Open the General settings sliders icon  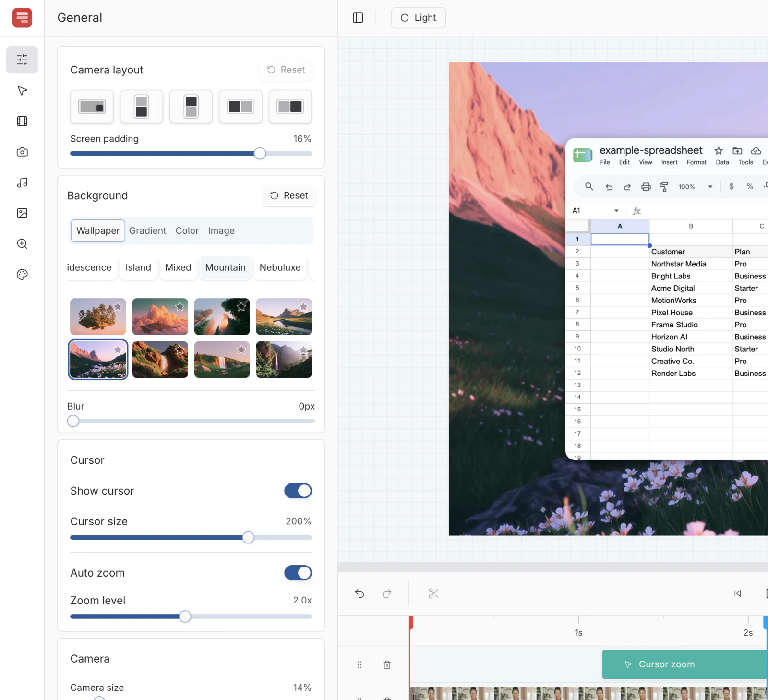(22, 60)
